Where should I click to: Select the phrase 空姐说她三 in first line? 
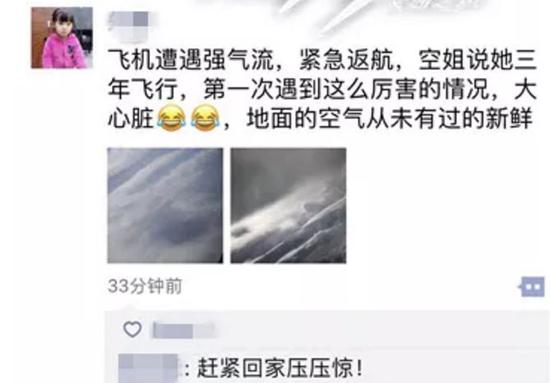point(478,60)
